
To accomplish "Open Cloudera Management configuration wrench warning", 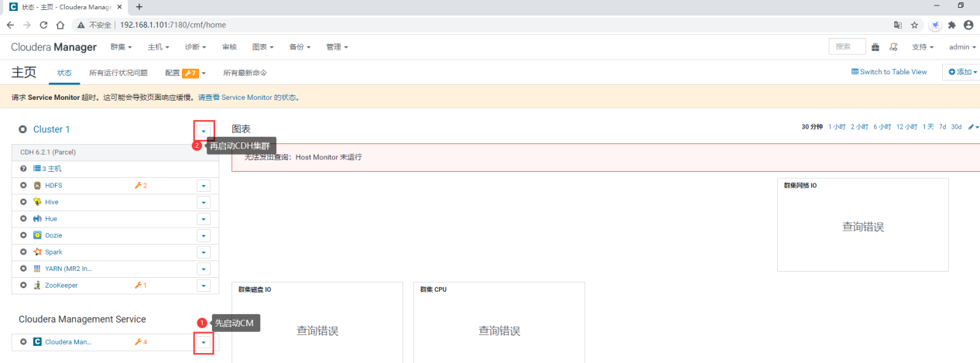I will (141, 341).
